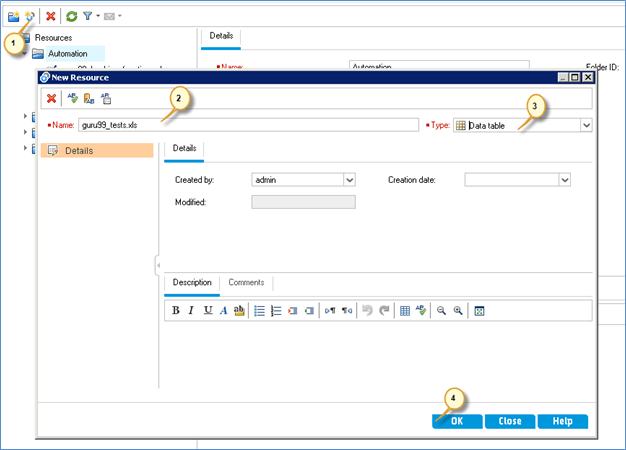626x450 pixels.
Task: Switch to the Comments tab
Action: pos(246,283)
